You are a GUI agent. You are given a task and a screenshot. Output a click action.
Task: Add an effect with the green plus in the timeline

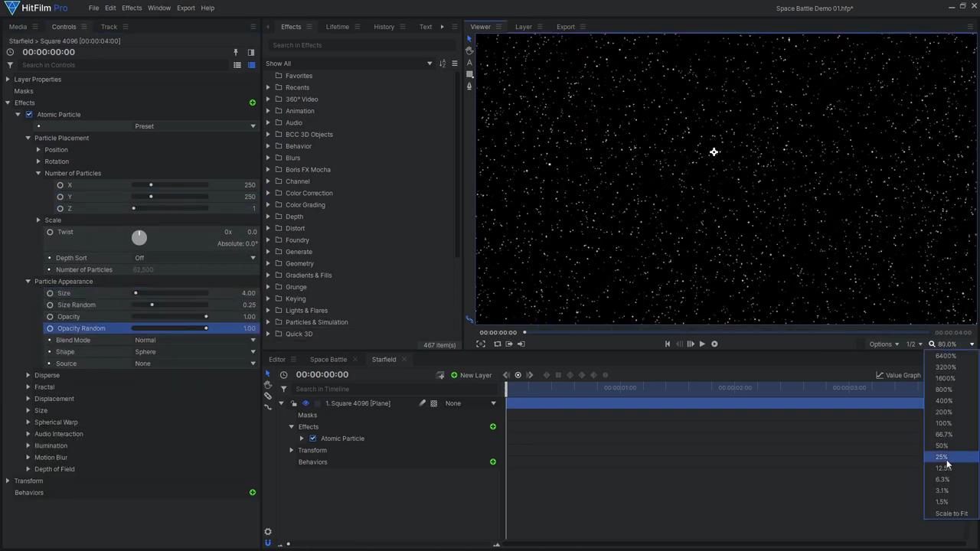[493, 426]
